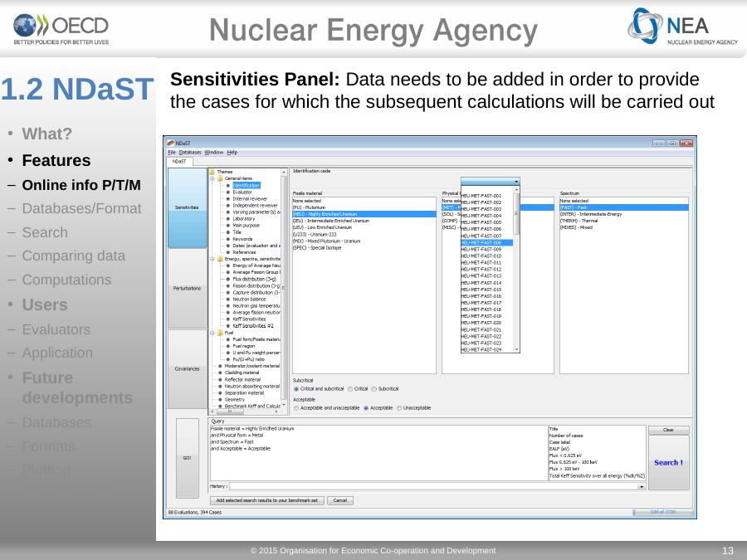Click the General items folder icon
This screenshot has height=560, width=747.
tap(219, 178)
